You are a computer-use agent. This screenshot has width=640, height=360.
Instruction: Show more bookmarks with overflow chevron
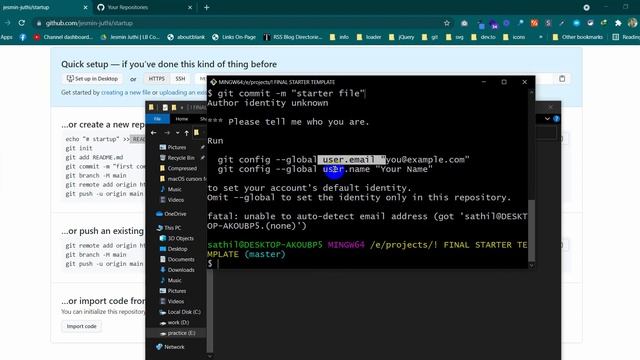pos(541,37)
